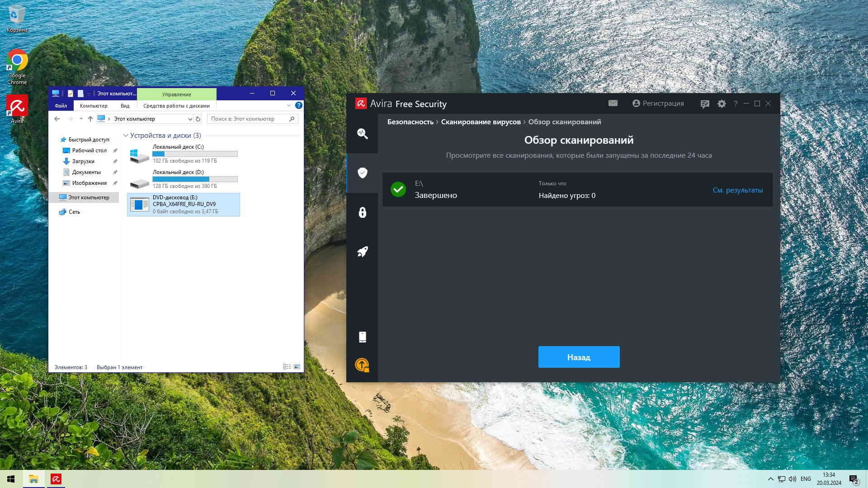Select the Security shield icon in Avira sidebar
This screenshot has width=868, height=488.
(362, 173)
